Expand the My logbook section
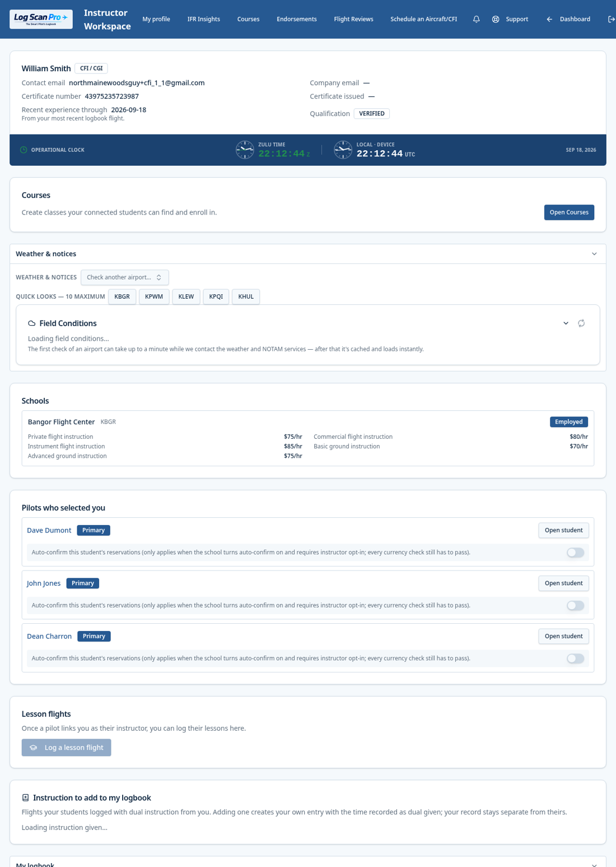The width and height of the screenshot is (616, 867). [x=594, y=865]
